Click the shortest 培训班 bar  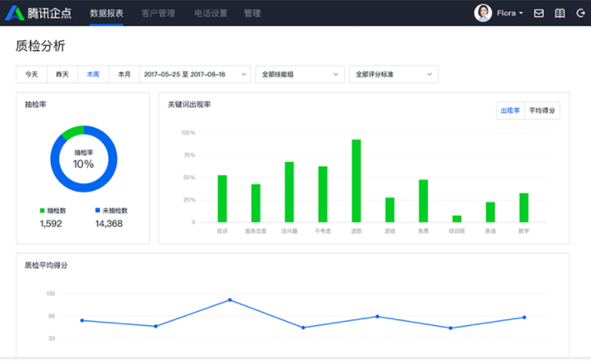pos(457,219)
